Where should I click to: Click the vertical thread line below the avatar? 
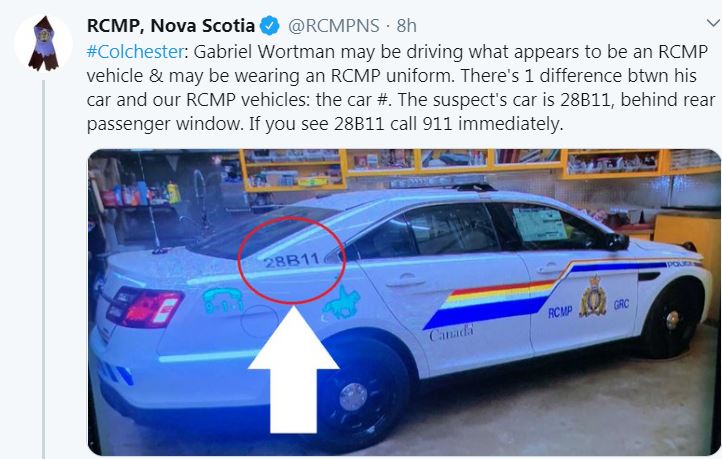coord(44,269)
